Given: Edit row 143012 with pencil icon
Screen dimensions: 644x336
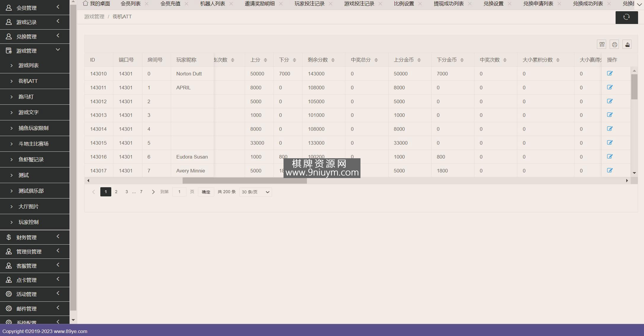Looking at the screenshot, I should point(610,101).
